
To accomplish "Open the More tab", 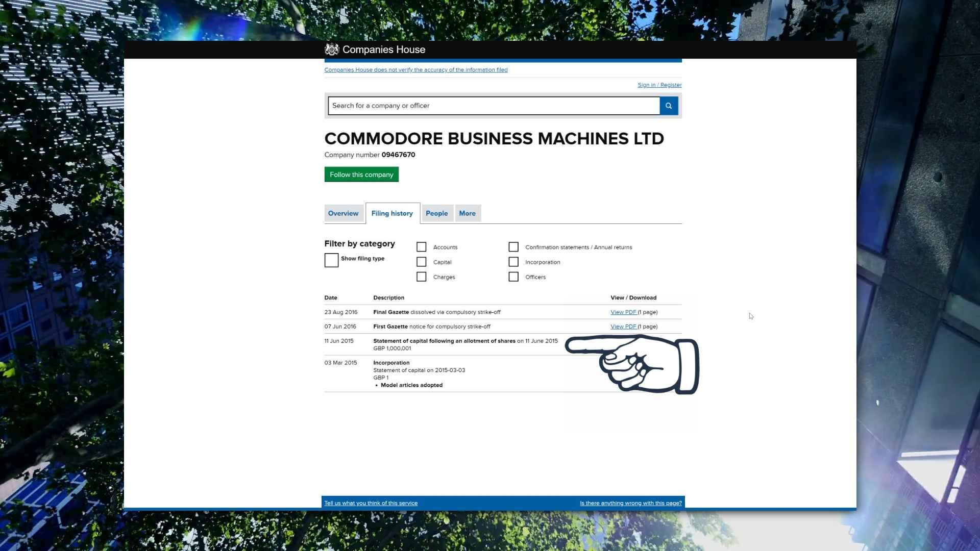I will click(468, 213).
